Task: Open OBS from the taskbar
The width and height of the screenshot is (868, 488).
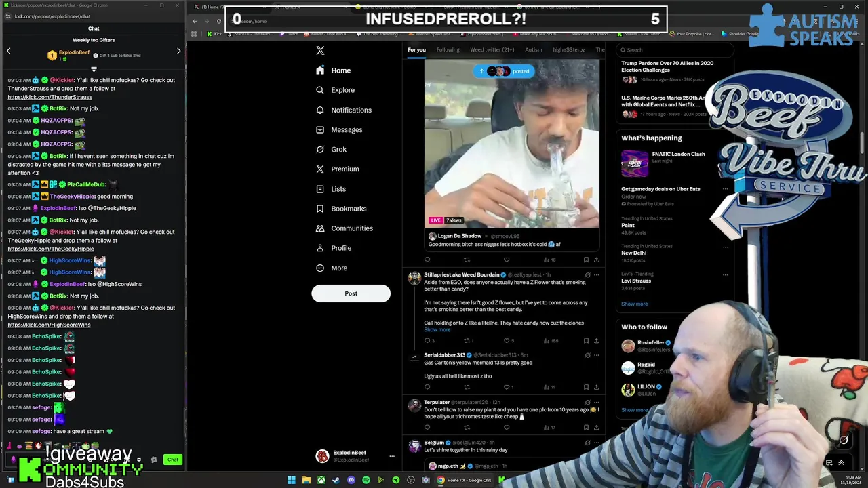Action: [x=410, y=480]
